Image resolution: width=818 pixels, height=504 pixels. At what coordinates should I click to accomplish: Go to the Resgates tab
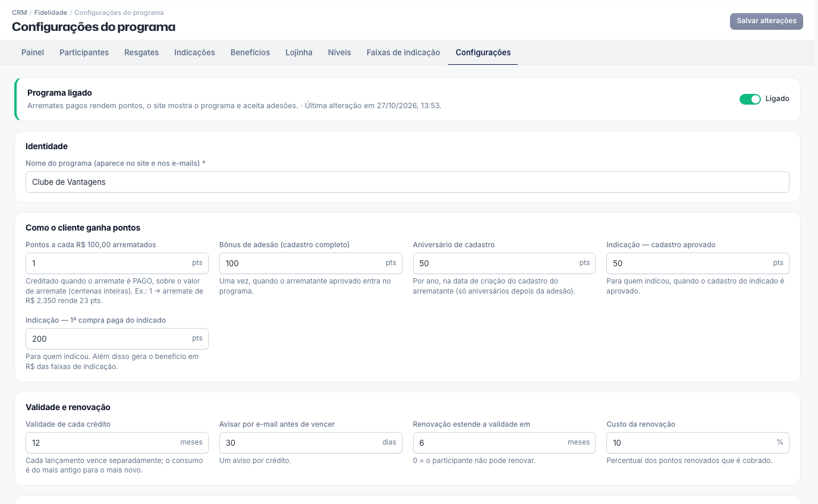141,52
